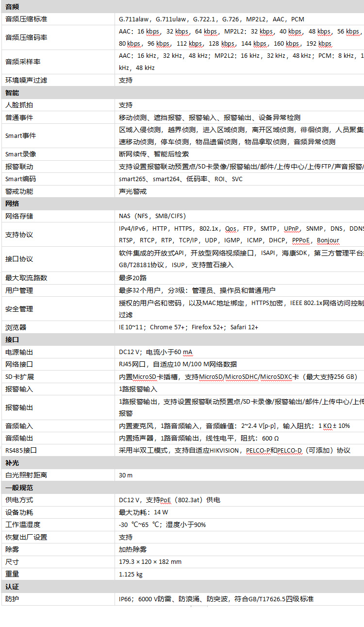Click the 最多32个用户 description value
The height and width of the screenshot is (627, 364).
197,290
